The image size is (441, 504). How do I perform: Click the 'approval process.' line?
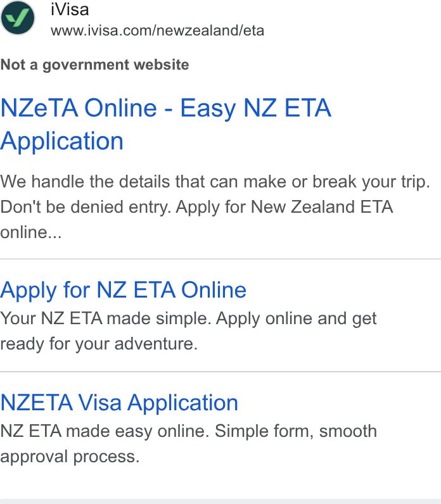pos(70,457)
